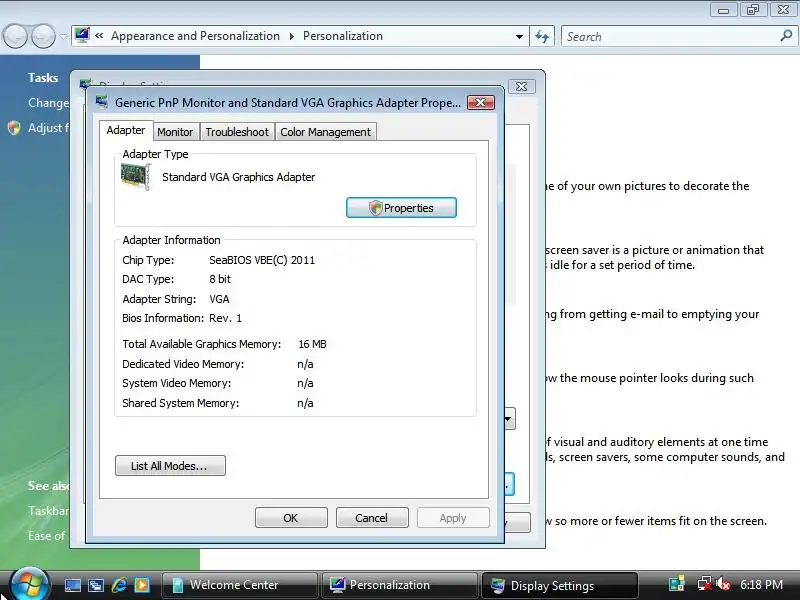Switch to the Monitor tab

pos(175,132)
